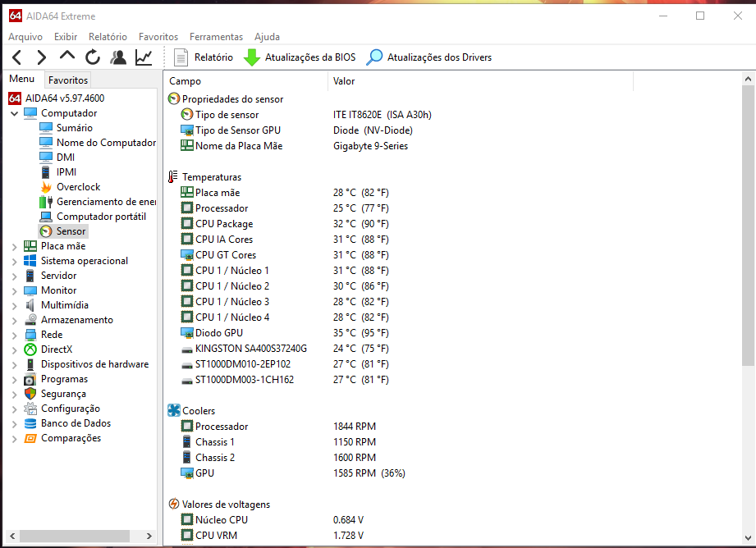Open the graph chart toolbar icon
This screenshot has width=756, height=548.
[x=144, y=57]
